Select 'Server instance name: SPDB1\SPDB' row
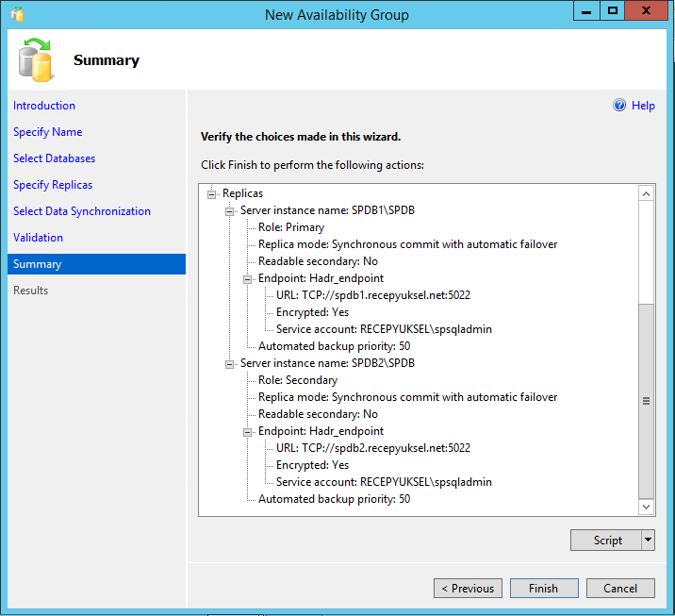The image size is (675, 616). coord(327,210)
